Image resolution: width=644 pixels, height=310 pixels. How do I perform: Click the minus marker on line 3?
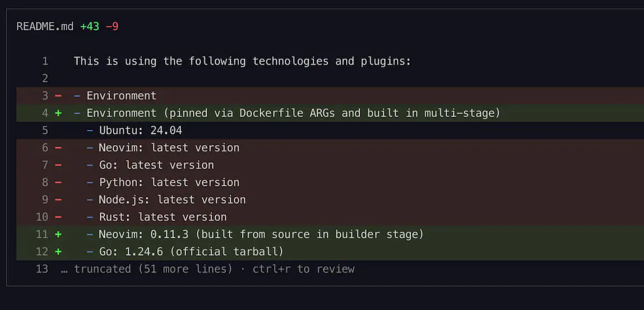58,96
